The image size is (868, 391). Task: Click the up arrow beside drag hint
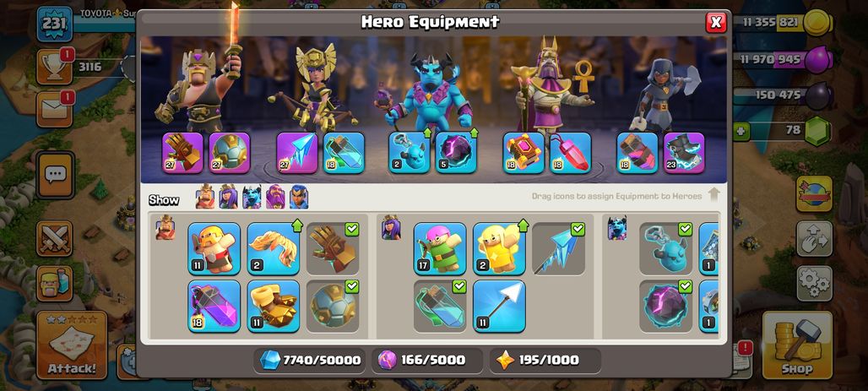point(713,194)
